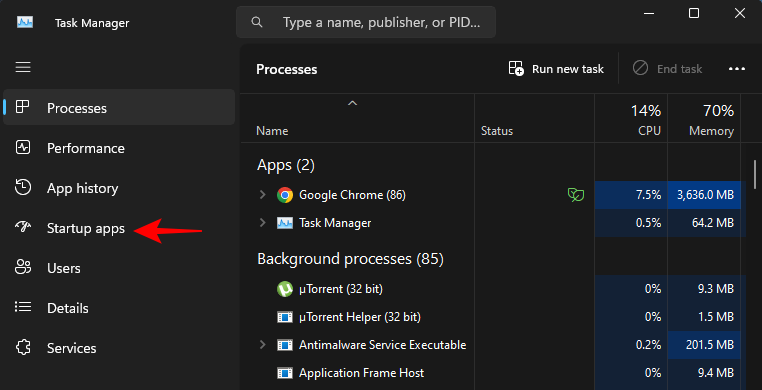Expand the Task Manager process entry
This screenshot has height=390, width=762.
[262, 223]
